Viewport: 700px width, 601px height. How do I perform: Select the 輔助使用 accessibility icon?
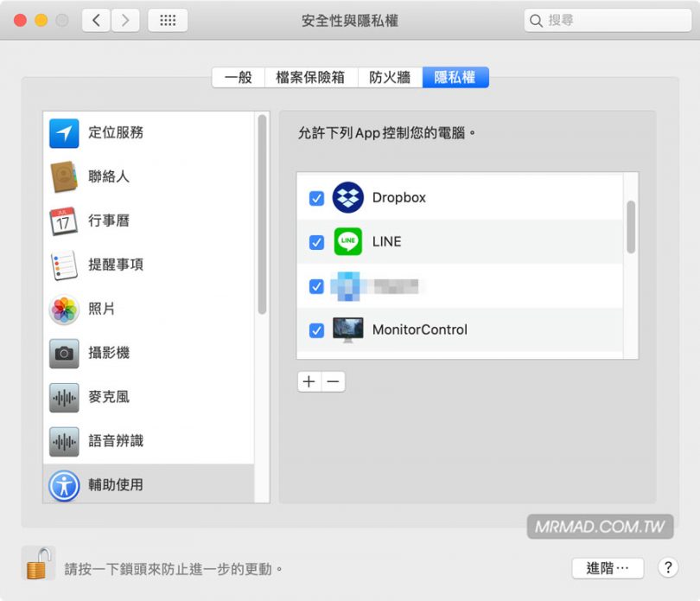64,486
